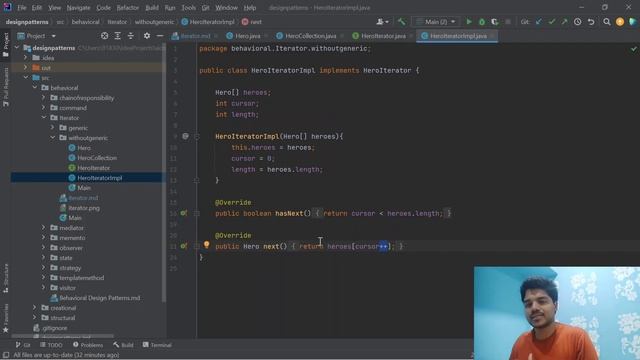Image resolution: width=640 pixels, height=360 pixels.
Task: Select Hero class in the project tree
Action: pyautogui.click(x=84, y=148)
